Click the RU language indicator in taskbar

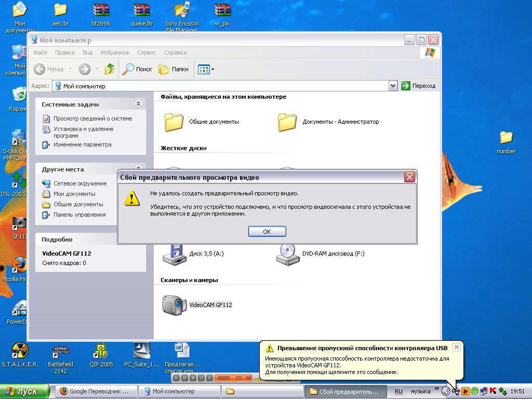tap(398, 391)
